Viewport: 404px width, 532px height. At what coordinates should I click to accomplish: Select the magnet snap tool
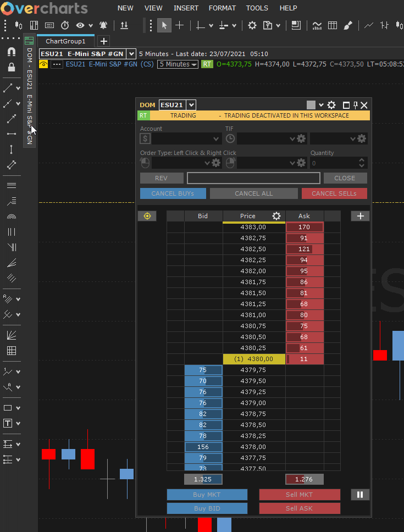pyautogui.click(x=12, y=52)
